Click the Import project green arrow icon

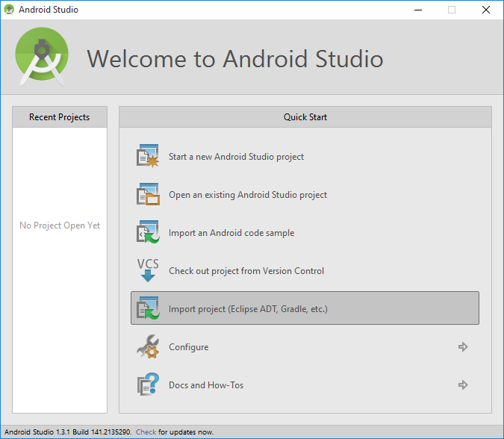point(148,308)
